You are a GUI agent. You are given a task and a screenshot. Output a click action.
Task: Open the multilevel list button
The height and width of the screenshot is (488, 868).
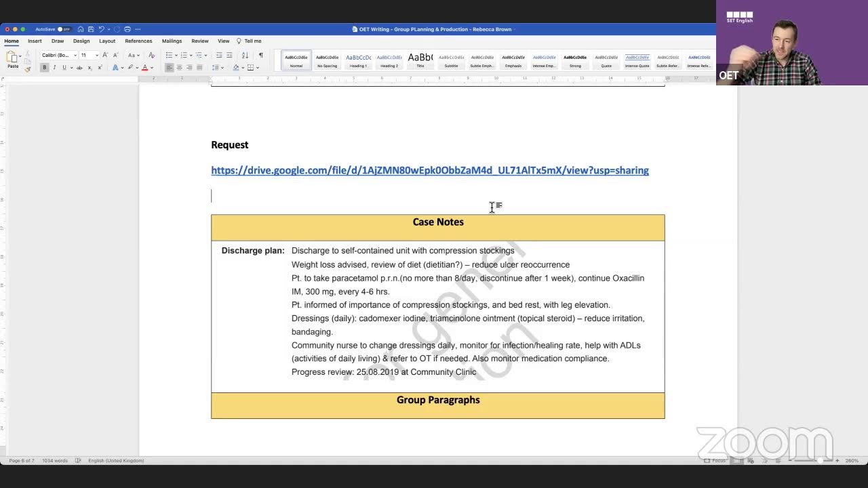pyautogui.click(x=199, y=55)
